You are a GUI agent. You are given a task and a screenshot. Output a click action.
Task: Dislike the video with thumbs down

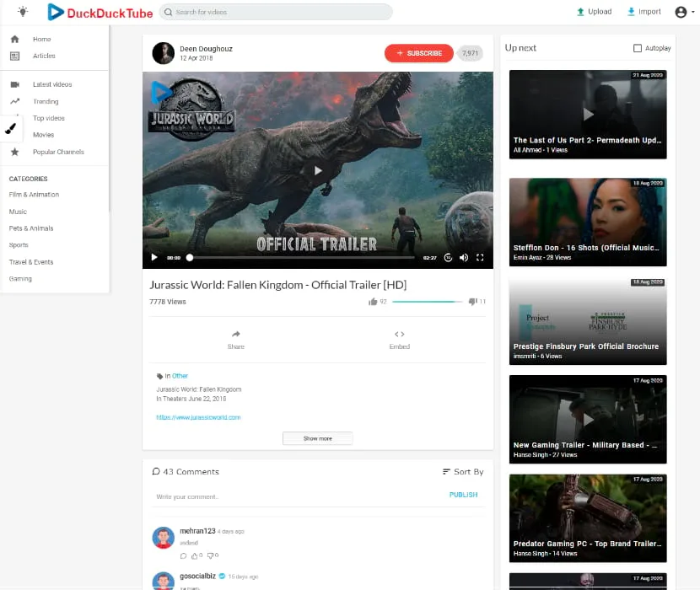click(473, 302)
